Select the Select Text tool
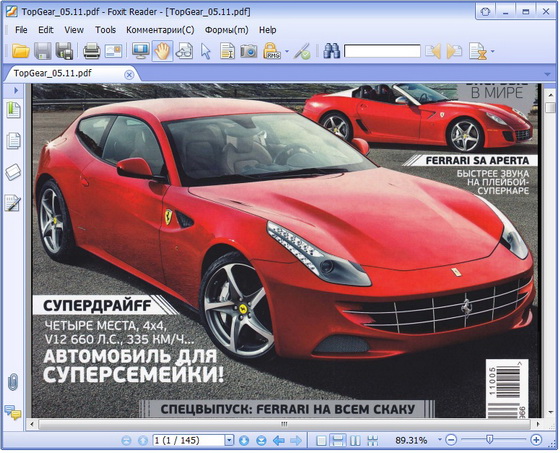The width and height of the screenshot is (560, 453). [x=227, y=51]
